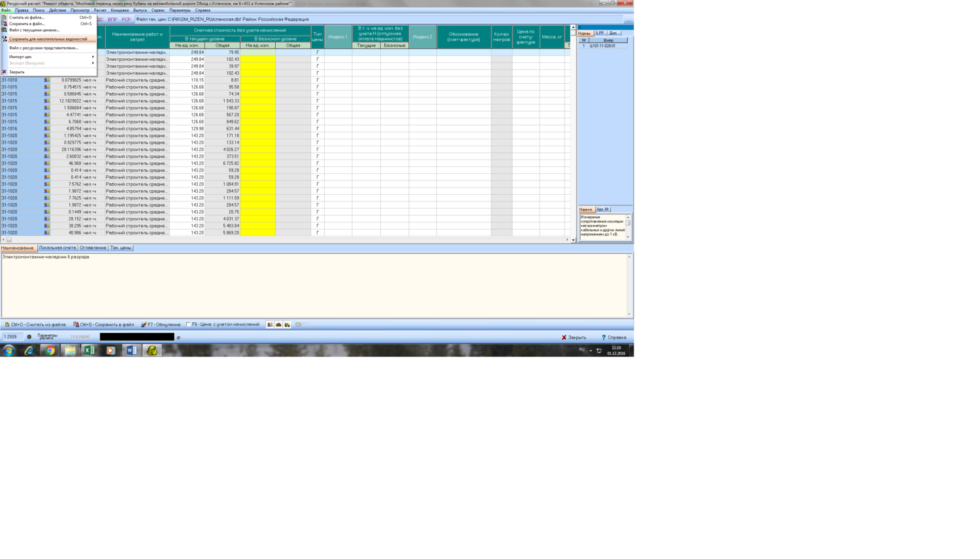The height and width of the screenshot is (559, 980).
Task: Open Excel from the taskbar
Action: click(x=90, y=350)
